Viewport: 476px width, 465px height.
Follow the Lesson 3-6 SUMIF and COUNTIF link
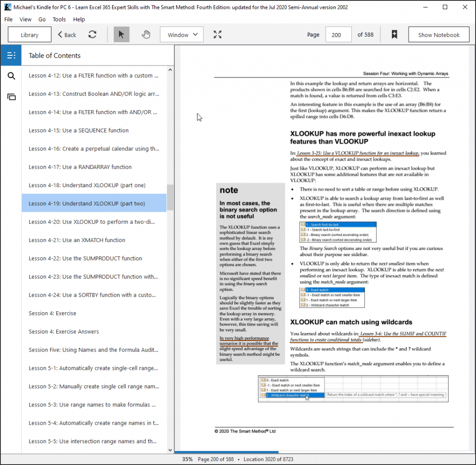(x=368, y=337)
